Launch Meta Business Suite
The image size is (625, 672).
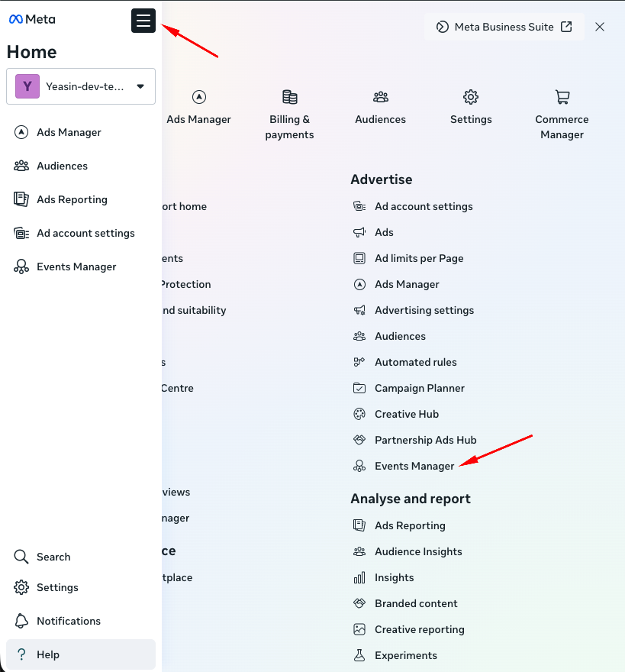(504, 27)
